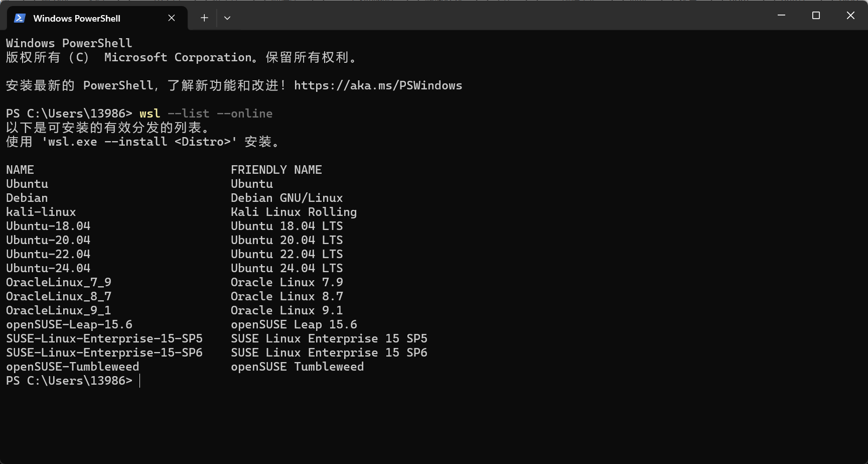Close the terminal window
Image resolution: width=868 pixels, height=464 pixels.
pyautogui.click(x=850, y=16)
